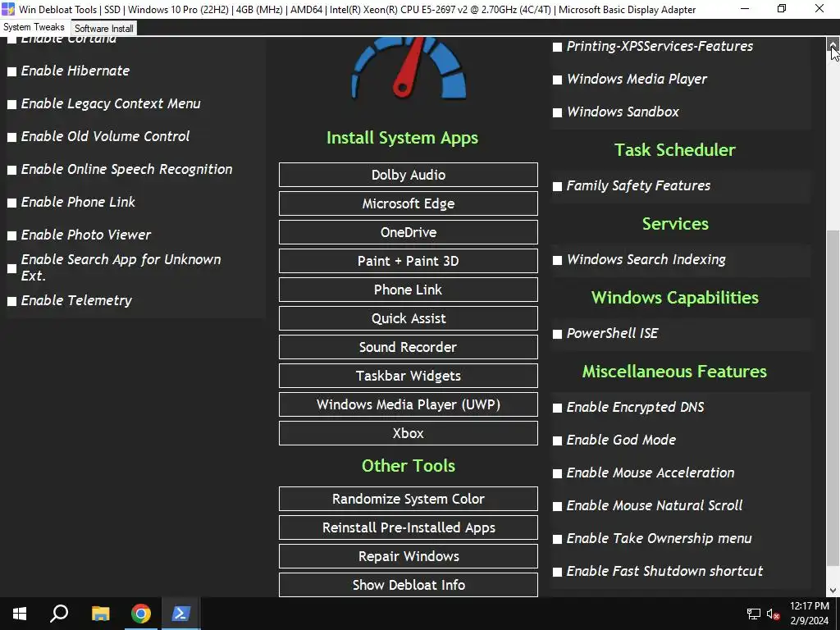Viewport: 840px width, 630px height.
Task: Toggle Enable Search App for Unknown Ext.
Action: coord(11,268)
